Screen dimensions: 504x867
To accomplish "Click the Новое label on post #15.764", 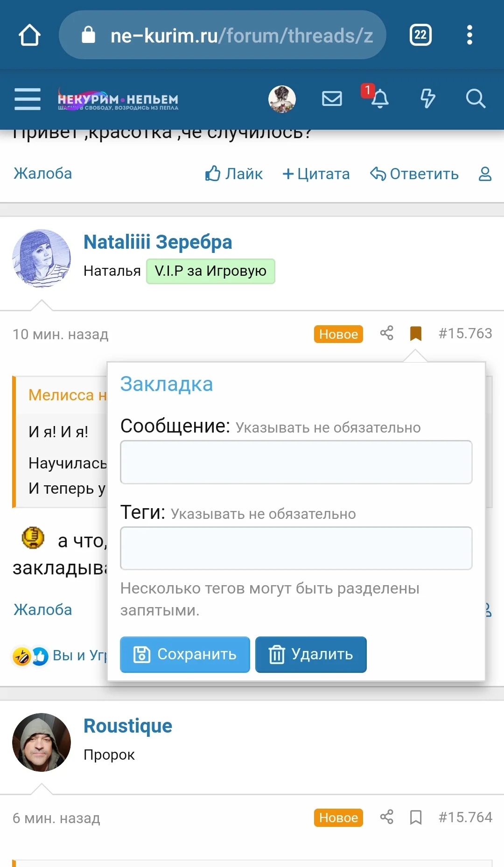I will (x=338, y=818).
